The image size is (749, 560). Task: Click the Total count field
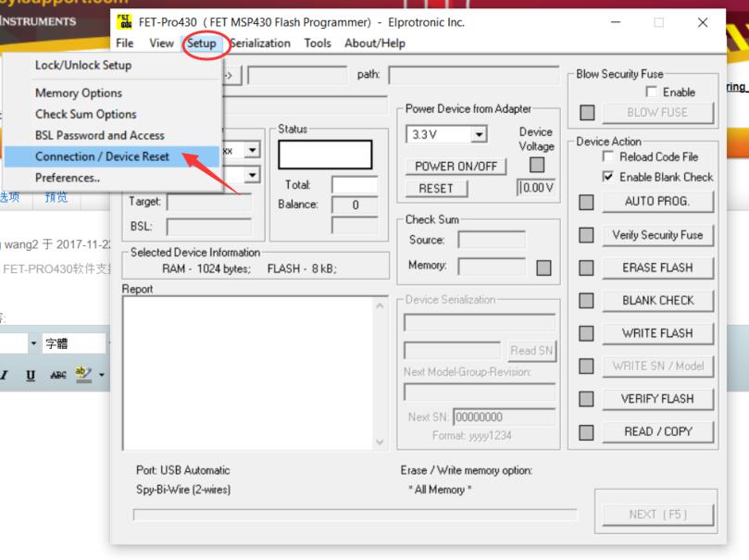tap(355, 184)
